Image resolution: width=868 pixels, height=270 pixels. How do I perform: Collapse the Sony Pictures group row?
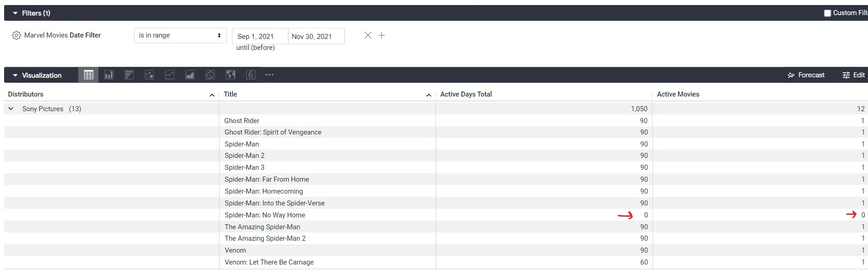tap(11, 109)
